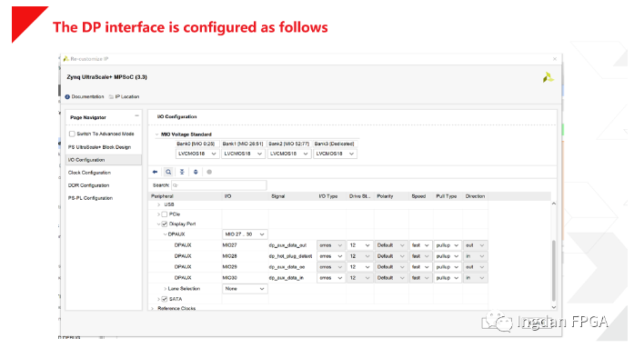The width and height of the screenshot is (644, 358).
Task: Select dp_hot_plug_detect signal cell
Action: tap(291, 256)
